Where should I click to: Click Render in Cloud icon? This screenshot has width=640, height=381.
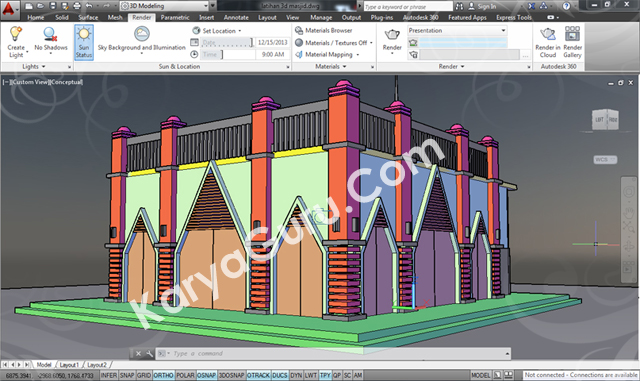point(548,34)
